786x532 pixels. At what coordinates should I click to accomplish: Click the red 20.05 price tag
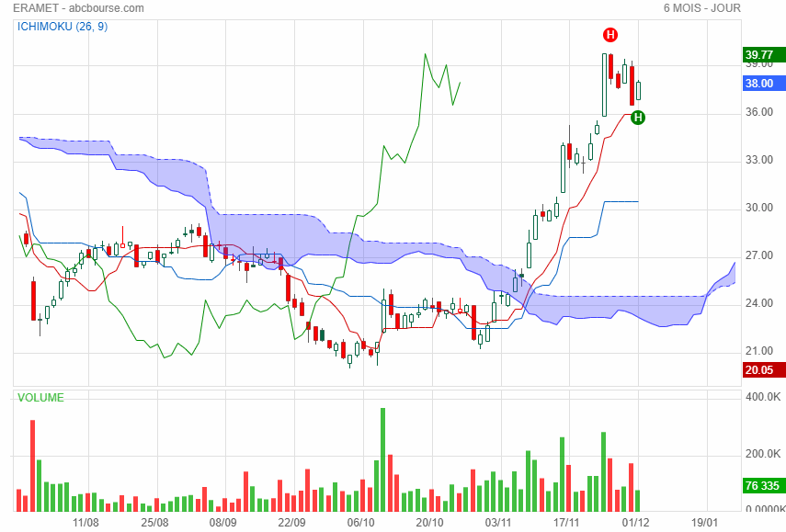[x=764, y=369]
